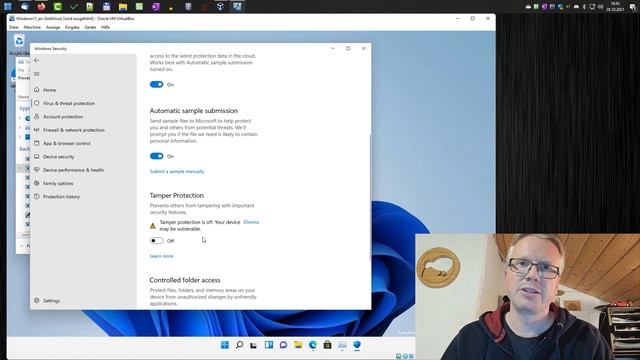Open the Recycle Bin on VM desktop
The width and height of the screenshot is (640, 360).
19,41
